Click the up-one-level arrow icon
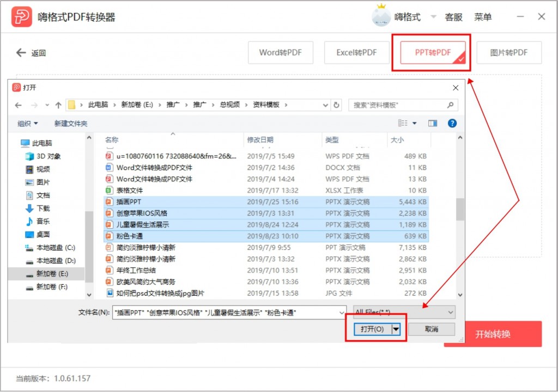 tap(58, 105)
